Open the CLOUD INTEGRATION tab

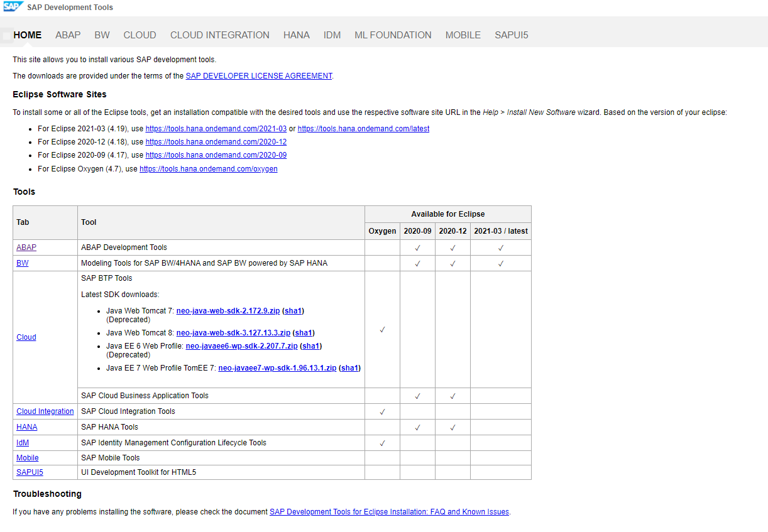[220, 35]
